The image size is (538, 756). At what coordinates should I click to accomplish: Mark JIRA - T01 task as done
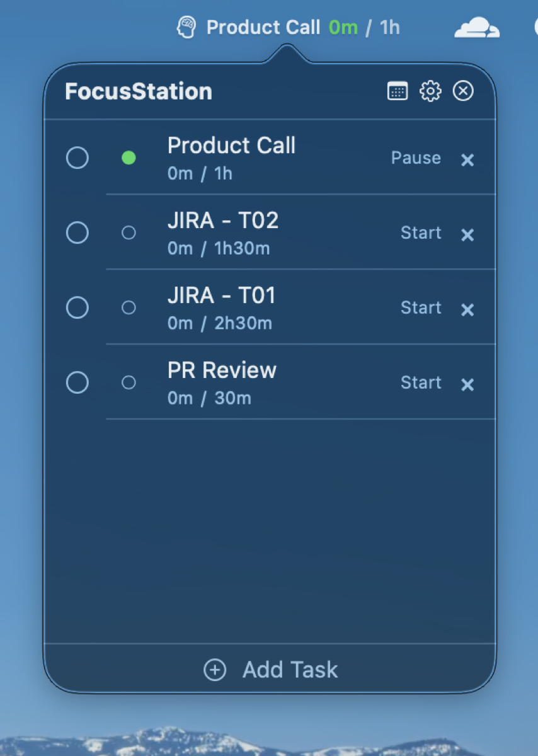click(x=77, y=308)
